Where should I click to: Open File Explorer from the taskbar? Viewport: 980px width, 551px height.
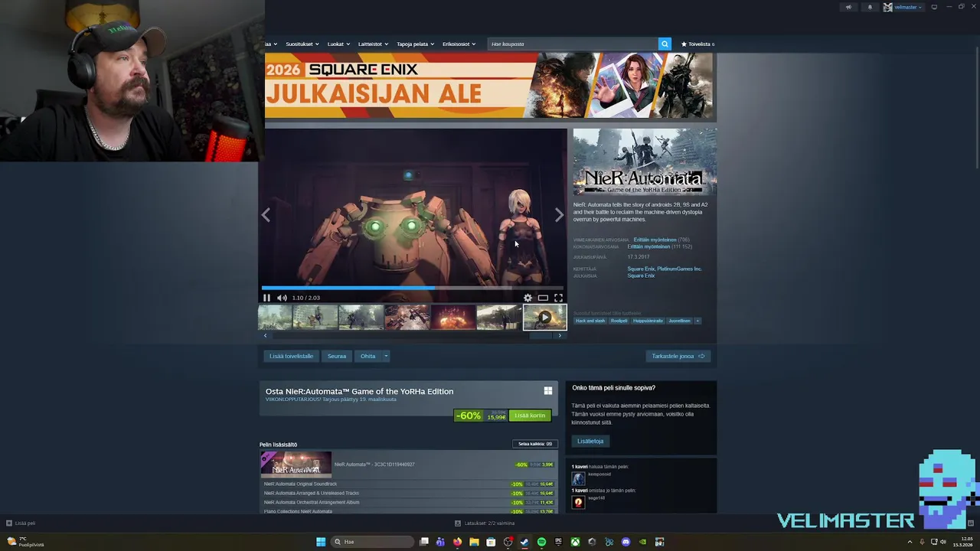pos(474,542)
